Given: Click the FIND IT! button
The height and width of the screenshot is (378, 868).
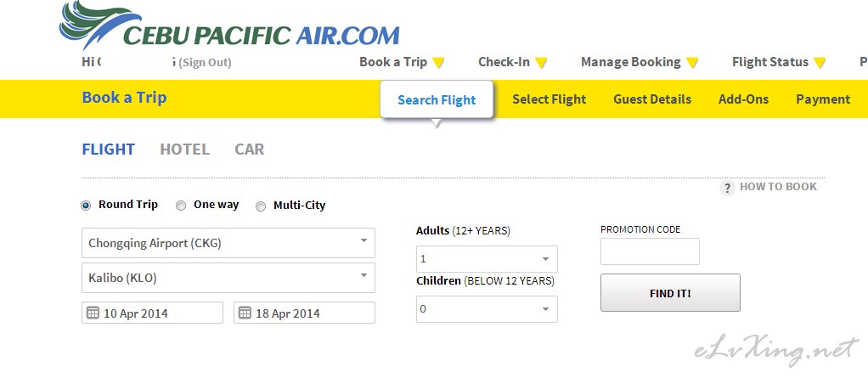Looking at the screenshot, I should tap(670, 293).
